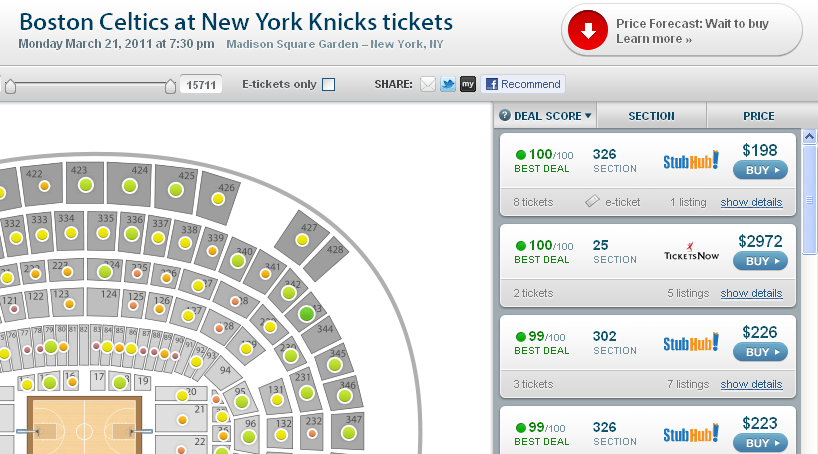Screen dimensions: 818x454
Task: Share via the Twitter bird icon
Action: (448, 84)
